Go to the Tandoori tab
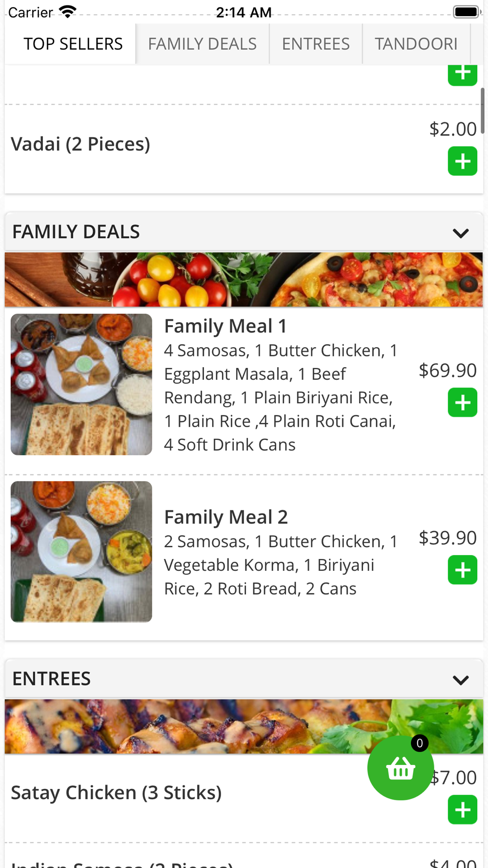The height and width of the screenshot is (868, 488). [x=416, y=44]
